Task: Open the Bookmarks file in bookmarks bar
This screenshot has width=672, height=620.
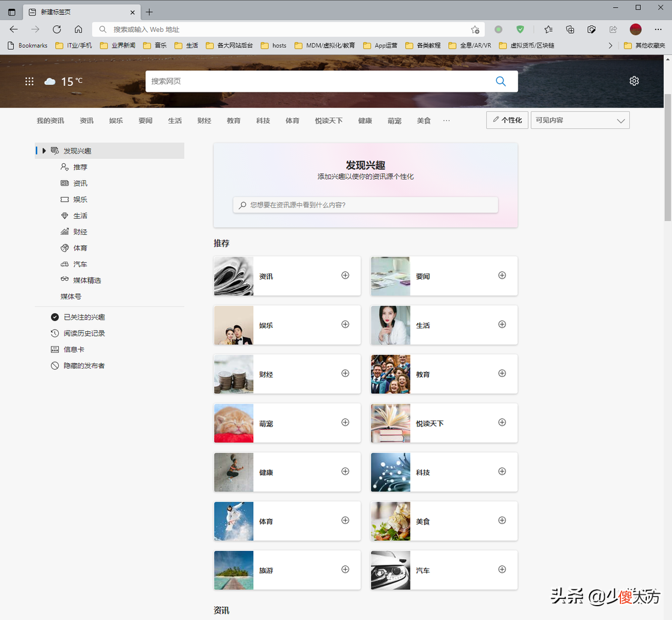Action: pyautogui.click(x=28, y=46)
